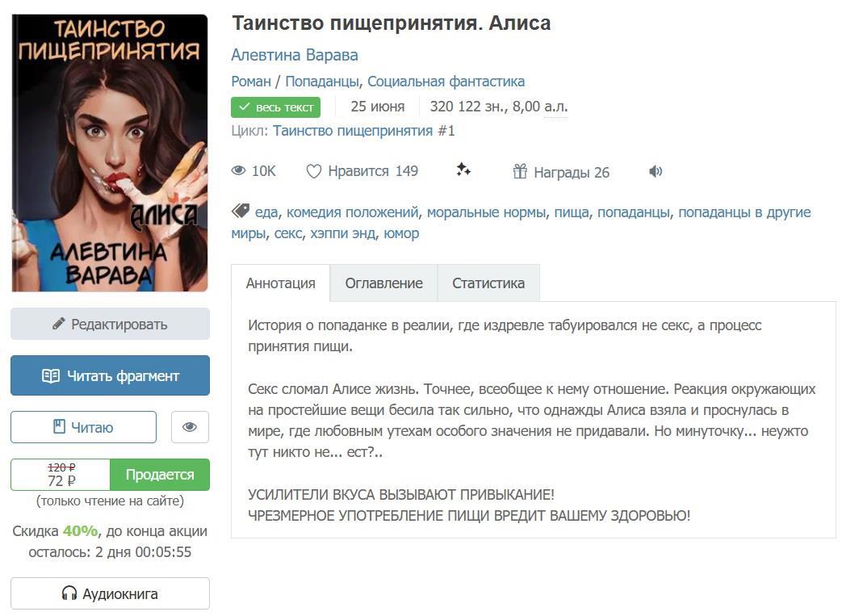This screenshot has height=616, width=842.
Task: Click the комедия положений tag
Action: pyautogui.click(x=352, y=212)
